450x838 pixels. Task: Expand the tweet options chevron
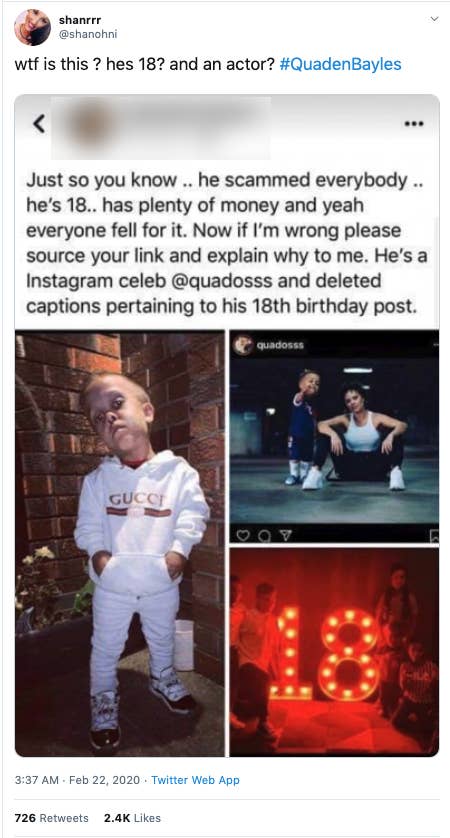point(434,19)
